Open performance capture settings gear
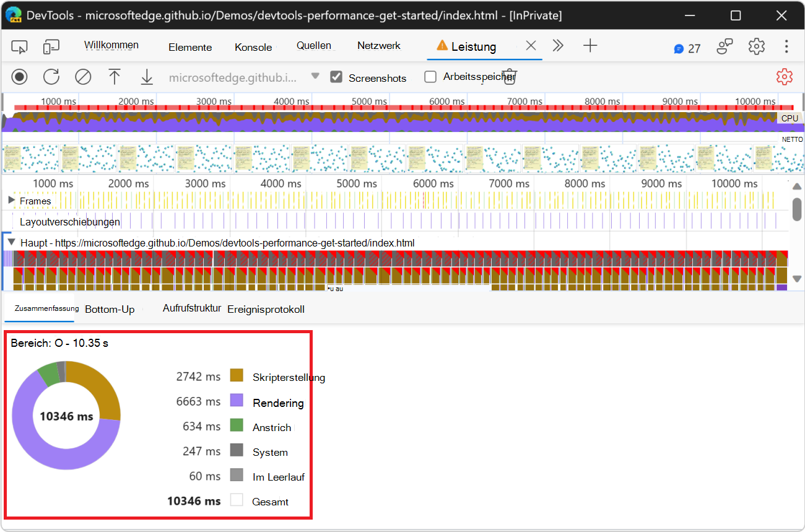805x532 pixels. tap(785, 77)
